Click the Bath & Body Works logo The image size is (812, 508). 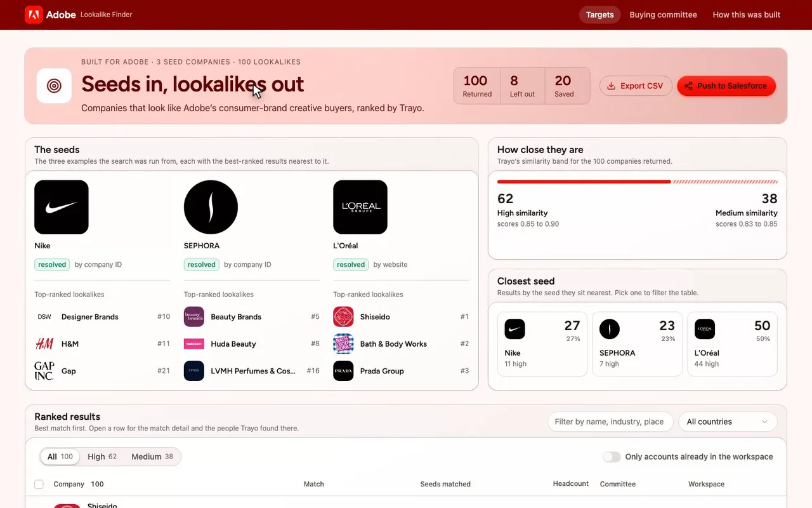(343, 344)
